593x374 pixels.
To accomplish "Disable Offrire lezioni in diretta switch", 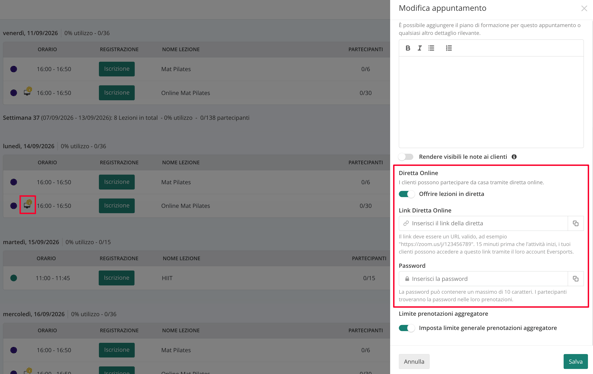I will pos(407,194).
